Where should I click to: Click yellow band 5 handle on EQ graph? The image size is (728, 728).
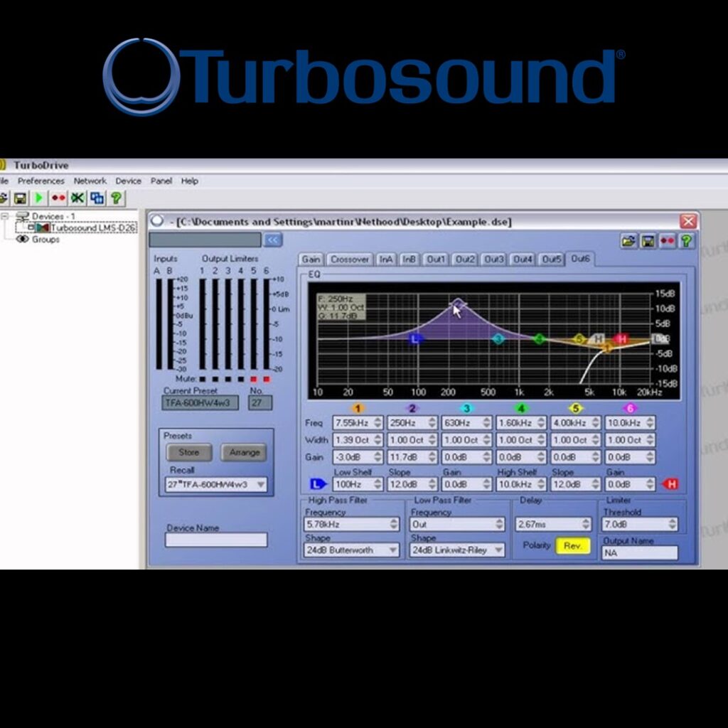(x=579, y=339)
